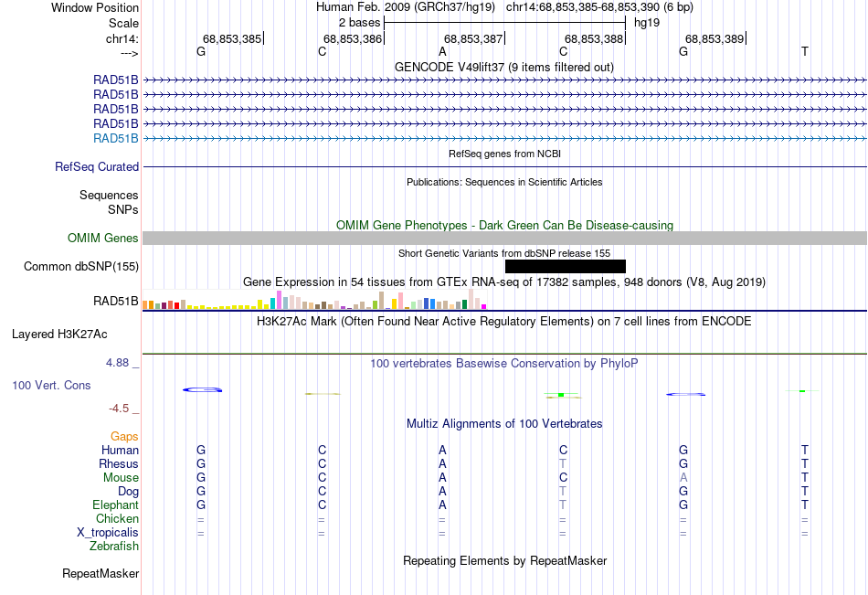Open the light-blue RAD51B transcript label
The width and height of the screenshot is (868, 595).
click(x=116, y=139)
